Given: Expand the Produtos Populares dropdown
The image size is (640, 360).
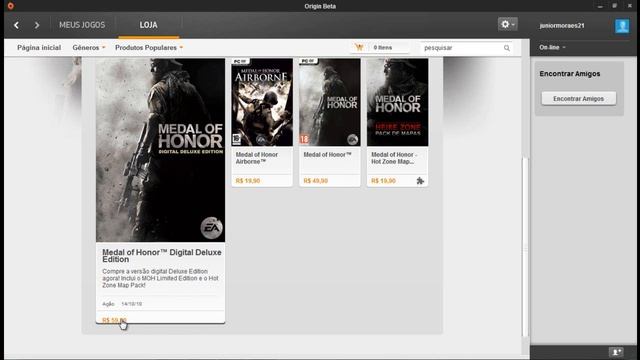Looking at the screenshot, I should [x=149, y=48].
